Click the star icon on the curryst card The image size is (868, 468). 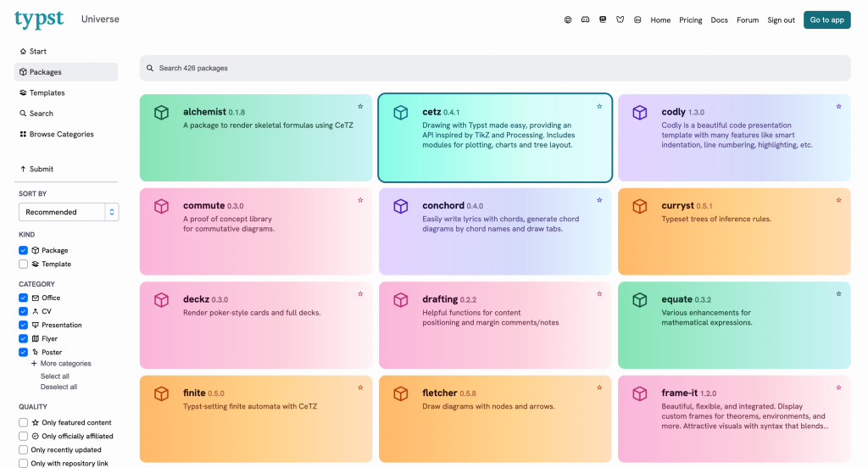pyautogui.click(x=838, y=200)
